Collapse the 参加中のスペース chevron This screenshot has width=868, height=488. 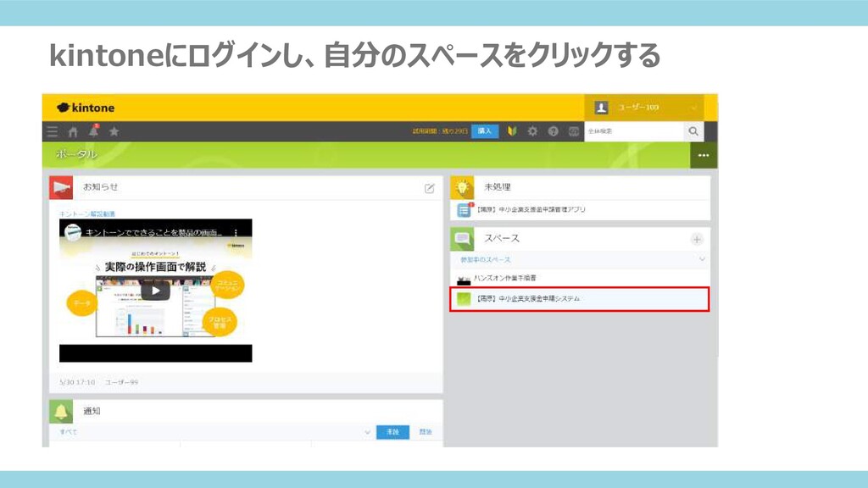coord(702,259)
